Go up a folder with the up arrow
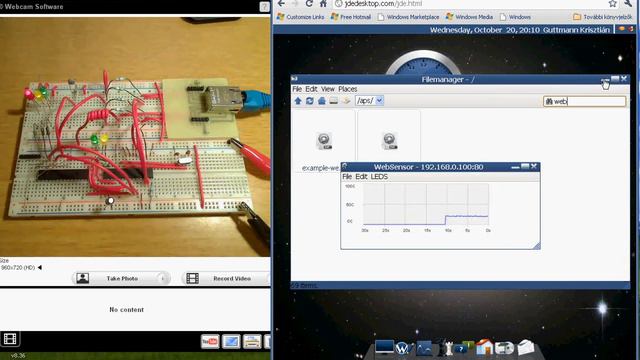This screenshot has width=640, height=360. tap(298, 101)
